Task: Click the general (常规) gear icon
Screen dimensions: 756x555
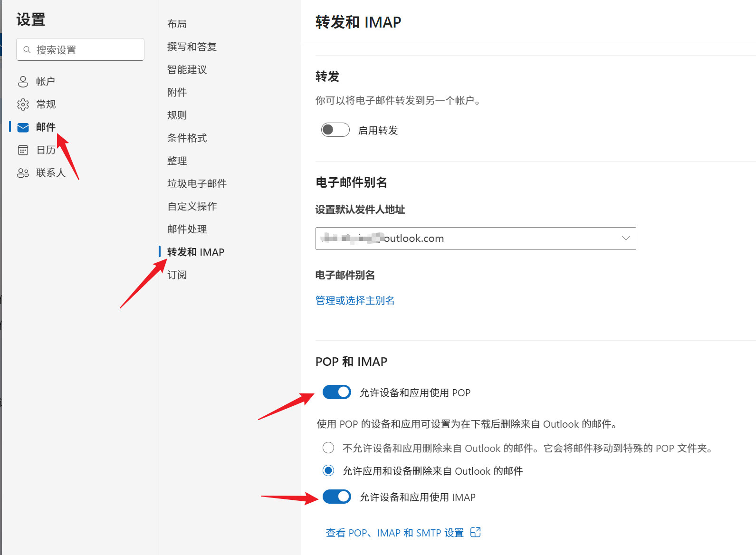Action: coord(23,105)
